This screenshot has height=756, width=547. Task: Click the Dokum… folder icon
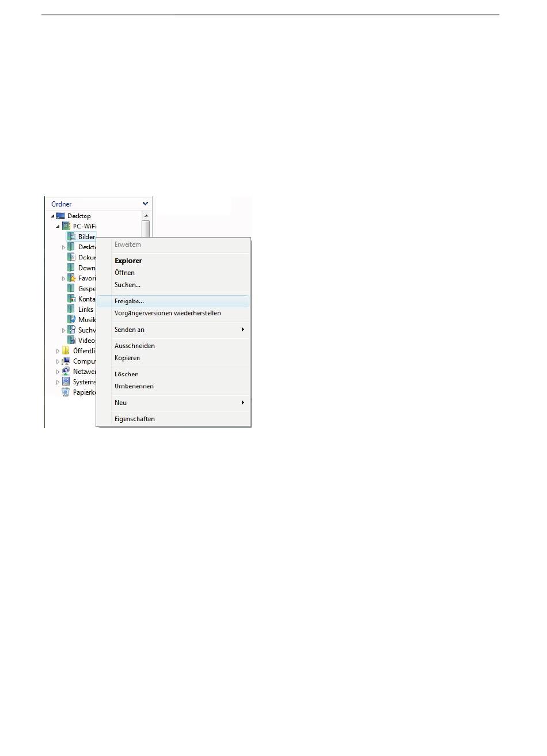(x=71, y=257)
